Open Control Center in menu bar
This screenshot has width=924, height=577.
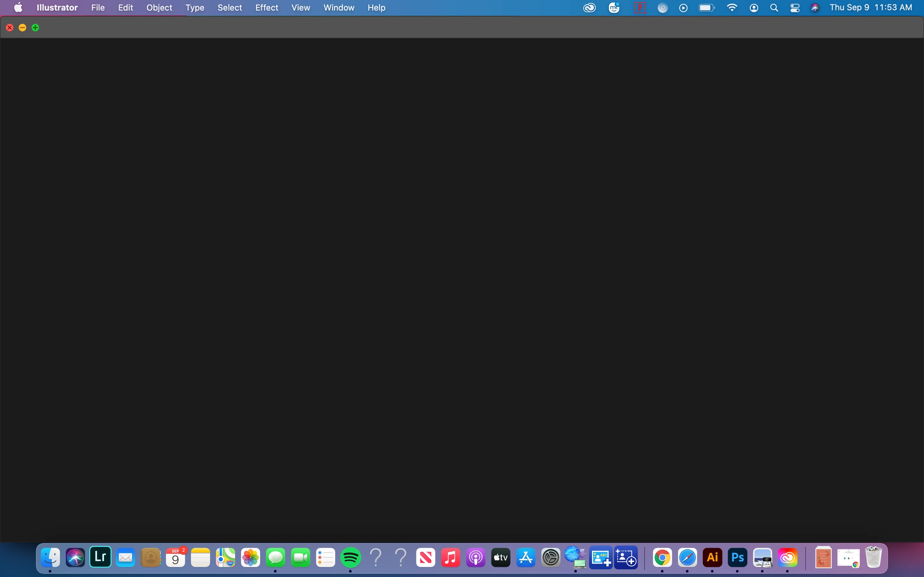[795, 8]
